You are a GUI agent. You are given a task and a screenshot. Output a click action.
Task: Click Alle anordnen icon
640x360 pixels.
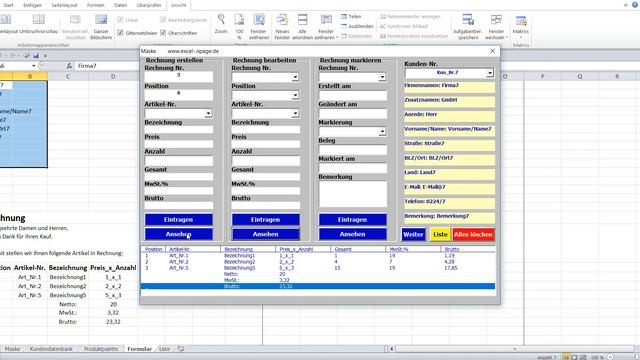302,19
